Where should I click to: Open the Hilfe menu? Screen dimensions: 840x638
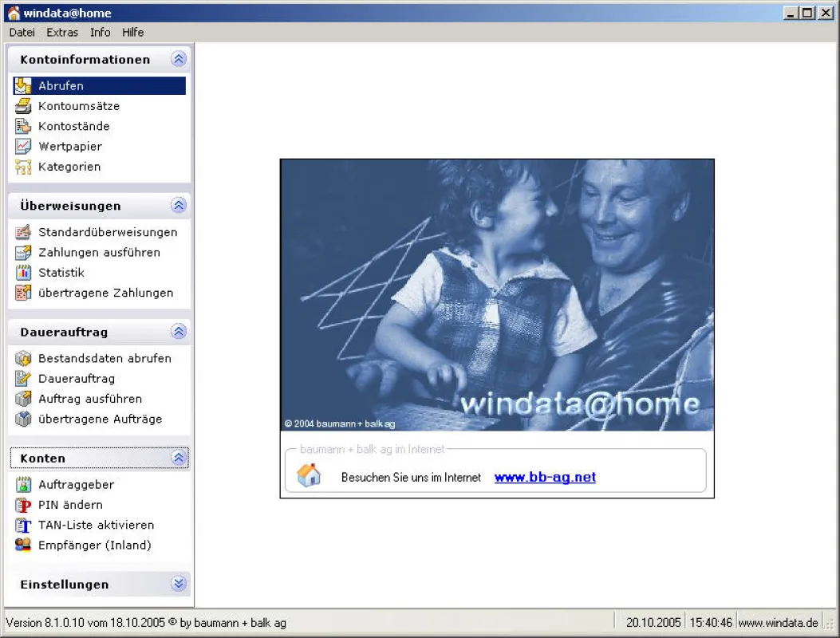[133, 32]
